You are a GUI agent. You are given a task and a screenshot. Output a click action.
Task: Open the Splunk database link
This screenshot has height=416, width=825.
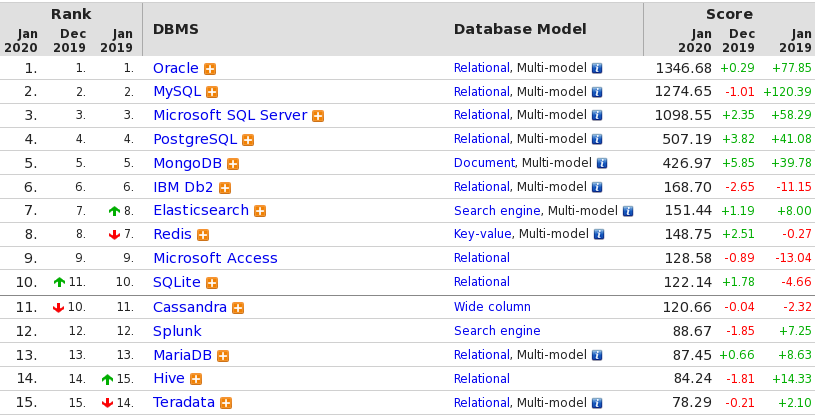[177, 331]
